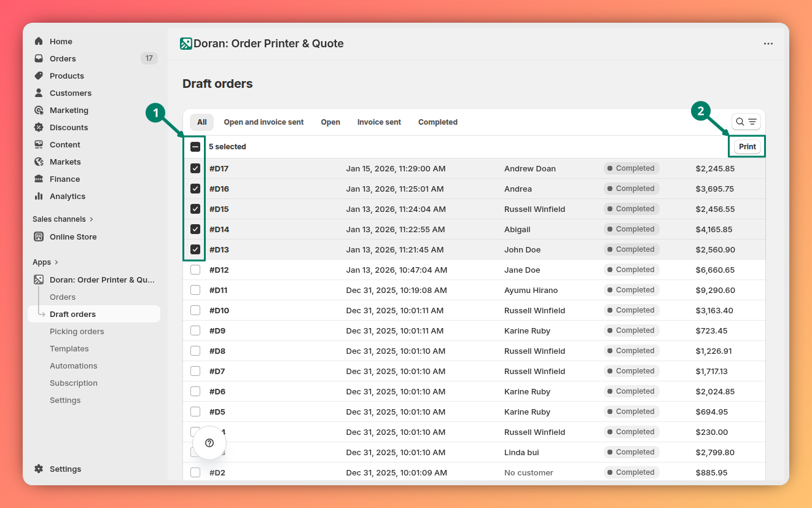Collapse the Apps section chevron
Viewport: 812px width, 508px height.
click(x=56, y=262)
